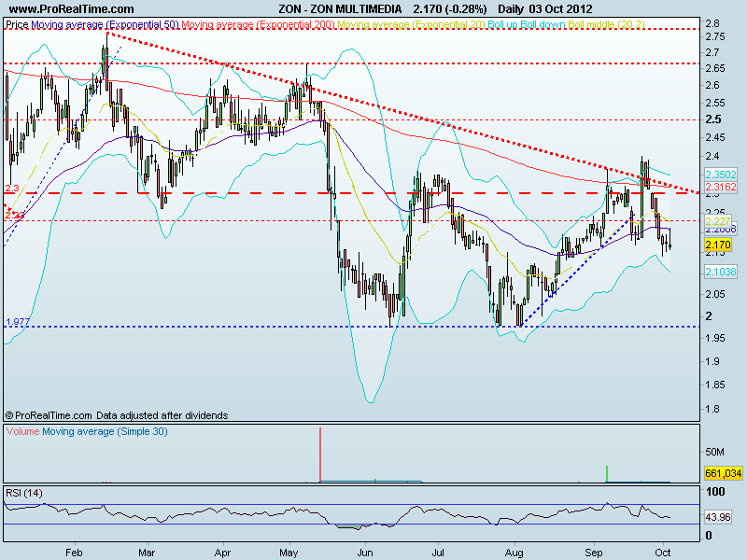Click the Aug date axis label
Image resolution: width=747 pixels, height=560 pixels.
click(514, 553)
